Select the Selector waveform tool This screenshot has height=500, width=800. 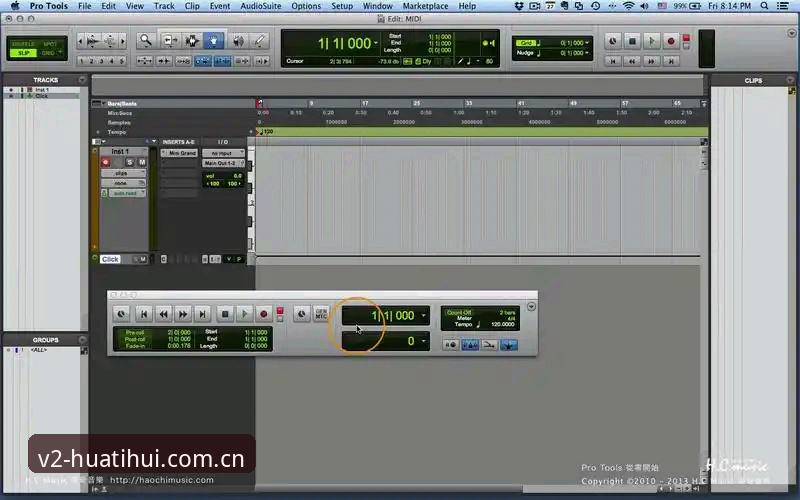[192, 40]
